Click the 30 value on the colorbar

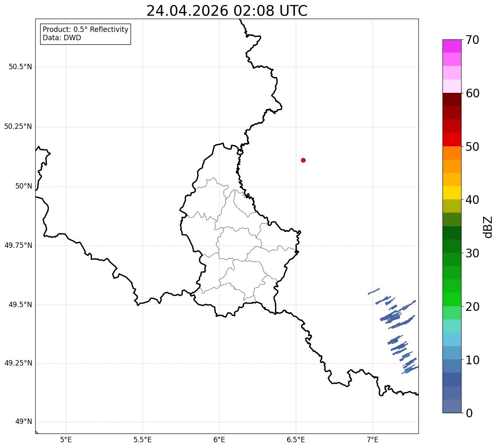coord(472,253)
